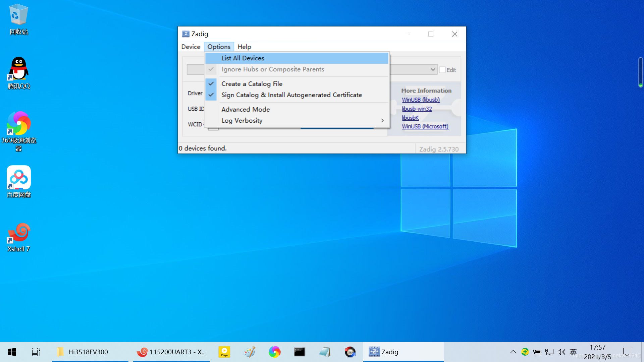Open the WinUSB (libusb) link

point(421,100)
